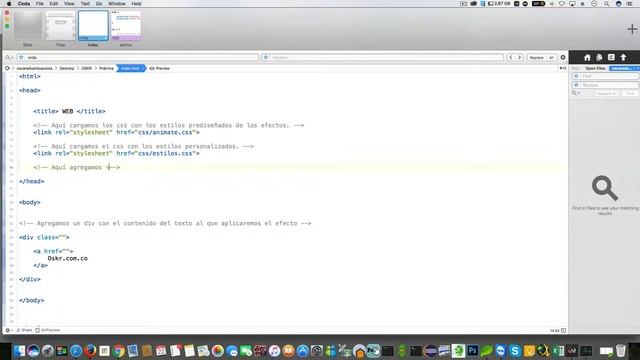Viewport: 640px width, 360px height.
Task: Click the animate.css link line
Action: (x=116, y=132)
